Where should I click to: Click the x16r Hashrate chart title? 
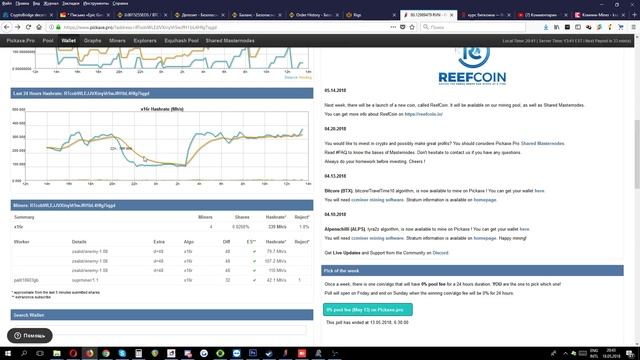click(162, 109)
